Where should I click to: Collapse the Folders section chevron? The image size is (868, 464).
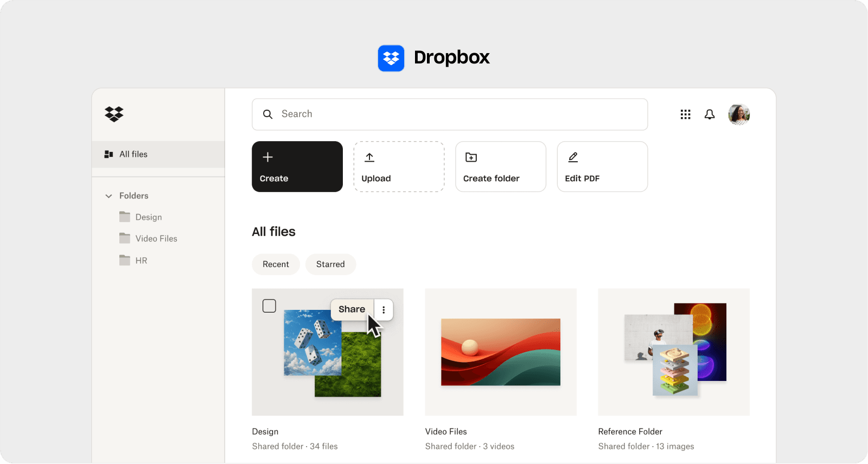(x=108, y=196)
